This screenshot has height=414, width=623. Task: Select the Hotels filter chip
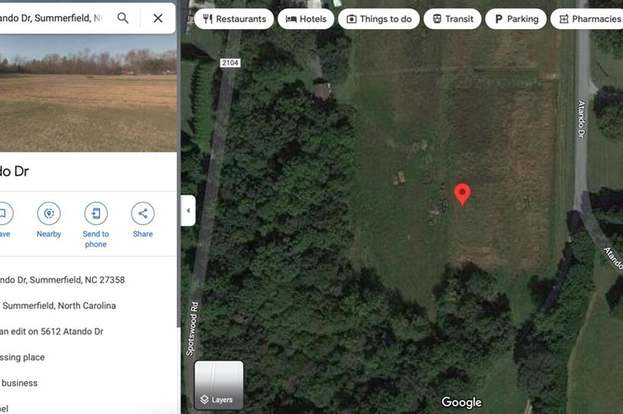306,19
